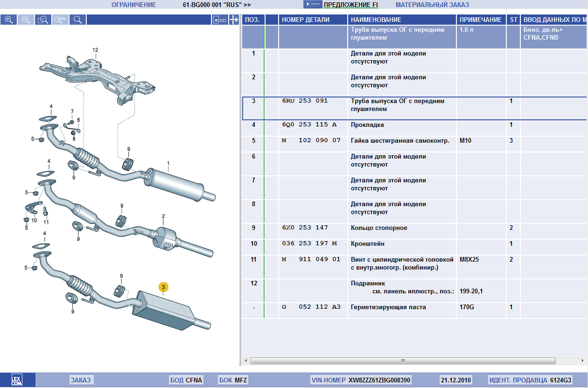Select the zoom-to-area selection tool
588x388 pixels.
pyautogui.click(x=43, y=20)
